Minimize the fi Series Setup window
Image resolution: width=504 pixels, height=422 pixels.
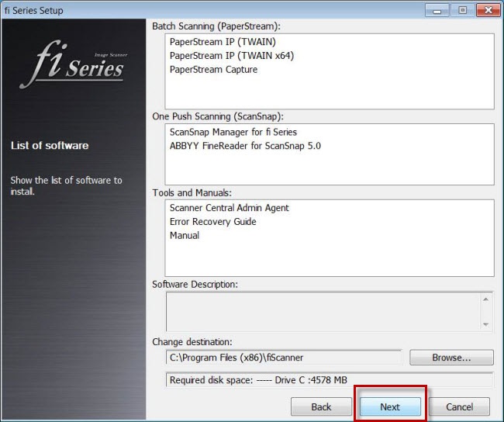437,10
